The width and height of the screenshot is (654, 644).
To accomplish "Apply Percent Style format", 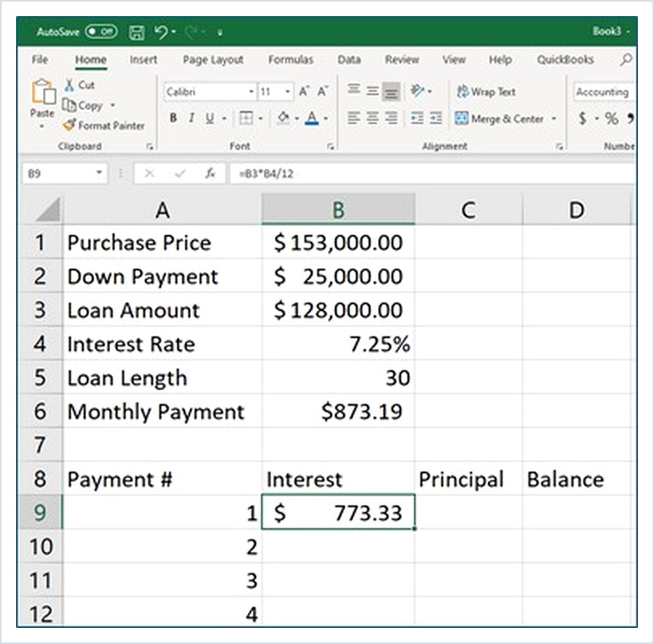I will [x=611, y=118].
